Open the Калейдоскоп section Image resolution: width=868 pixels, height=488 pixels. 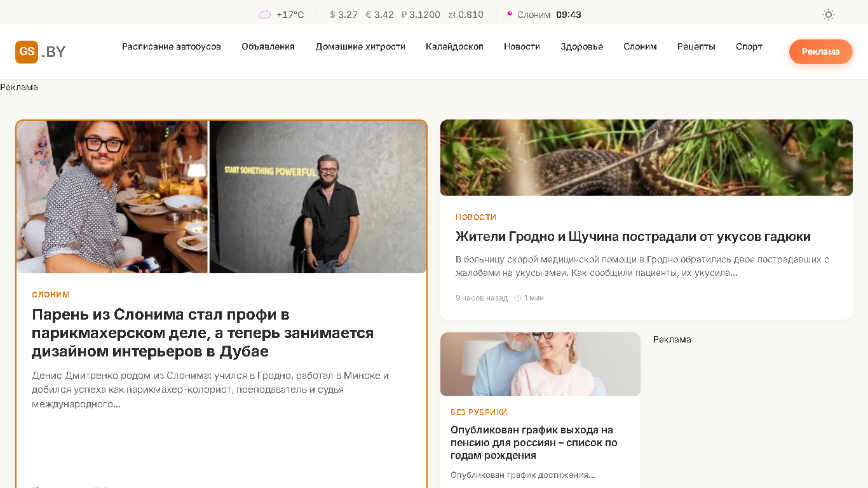click(x=454, y=46)
